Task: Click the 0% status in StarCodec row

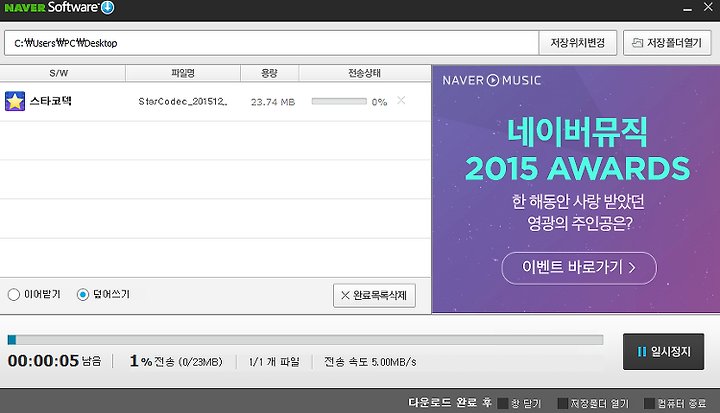Action: pos(379,102)
